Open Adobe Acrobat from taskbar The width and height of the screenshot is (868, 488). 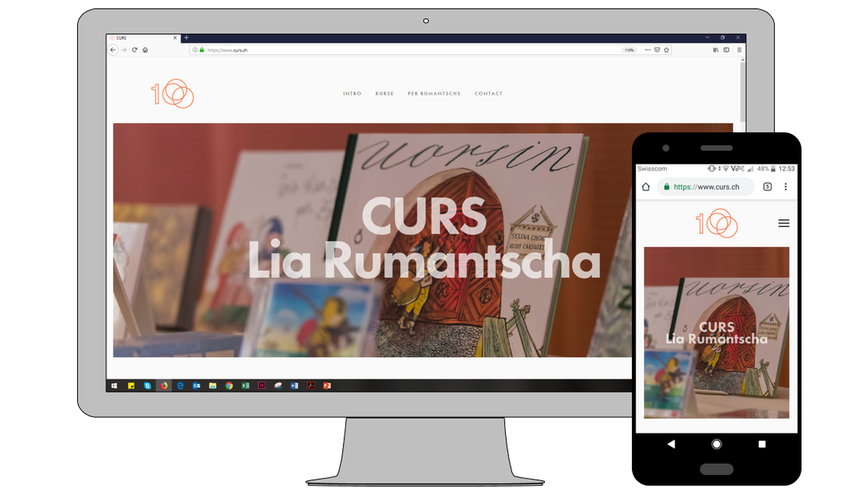pyautogui.click(x=311, y=386)
